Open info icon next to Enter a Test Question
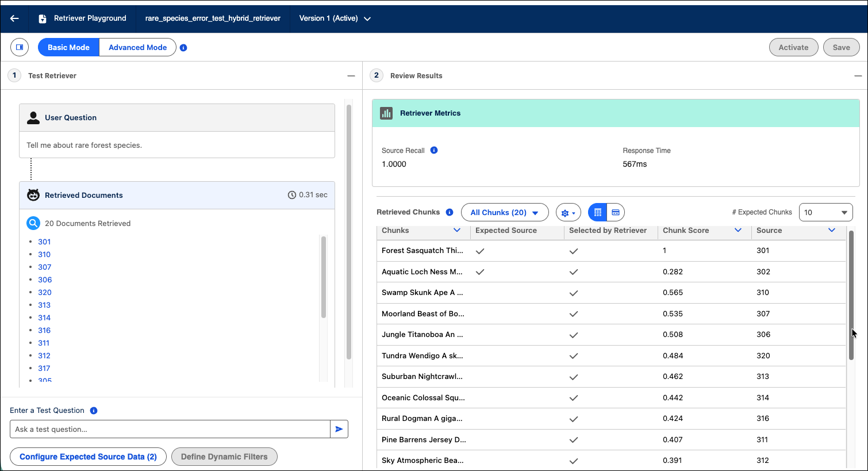Image resolution: width=868 pixels, height=471 pixels. pyautogui.click(x=94, y=411)
